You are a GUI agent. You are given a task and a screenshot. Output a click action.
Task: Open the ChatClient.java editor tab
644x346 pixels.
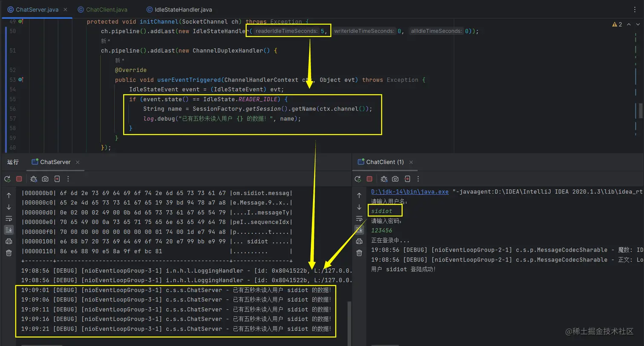tap(103, 9)
